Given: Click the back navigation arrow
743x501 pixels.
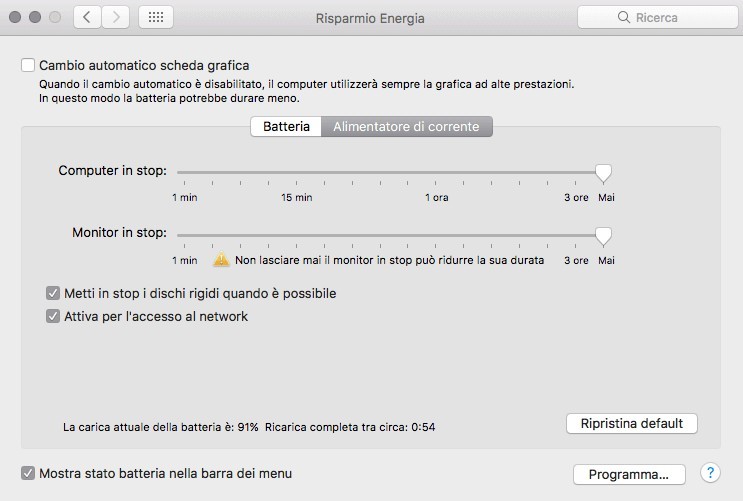Looking at the screenshot, I should click(x=88, y=17).
